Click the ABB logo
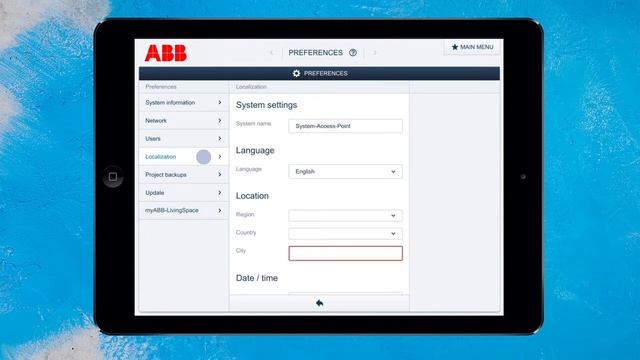 coord(166,53)
